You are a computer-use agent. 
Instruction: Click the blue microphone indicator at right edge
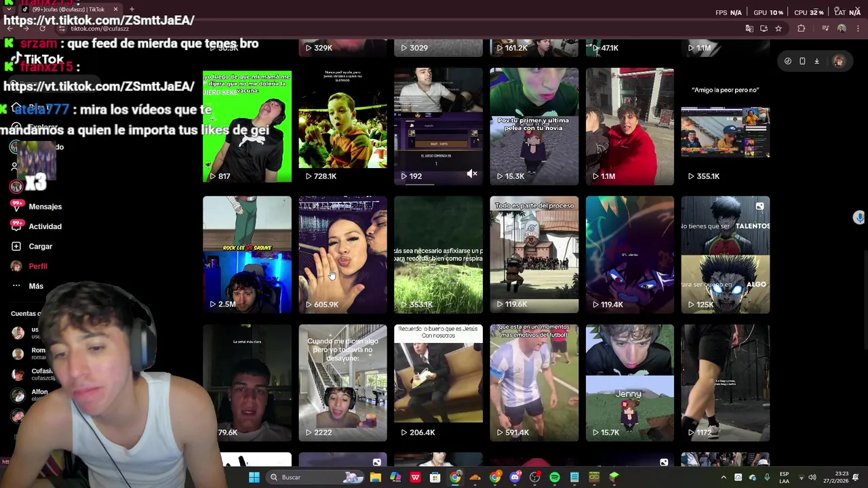[859, 217]
